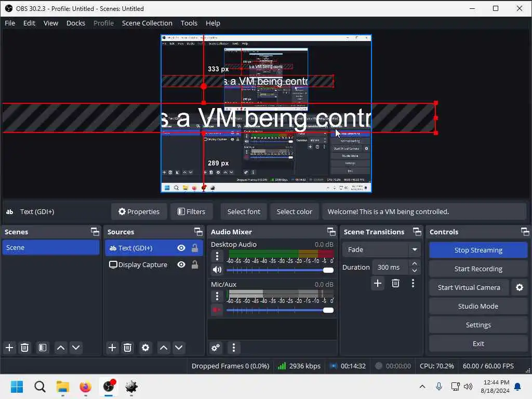Click Start Recording button
Screen dimensions: 532x399
(x=478, y=269)
